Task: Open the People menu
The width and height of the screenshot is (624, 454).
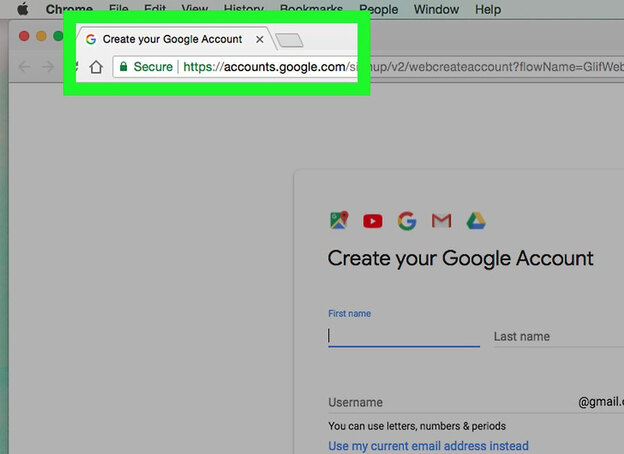Action: 378,9
